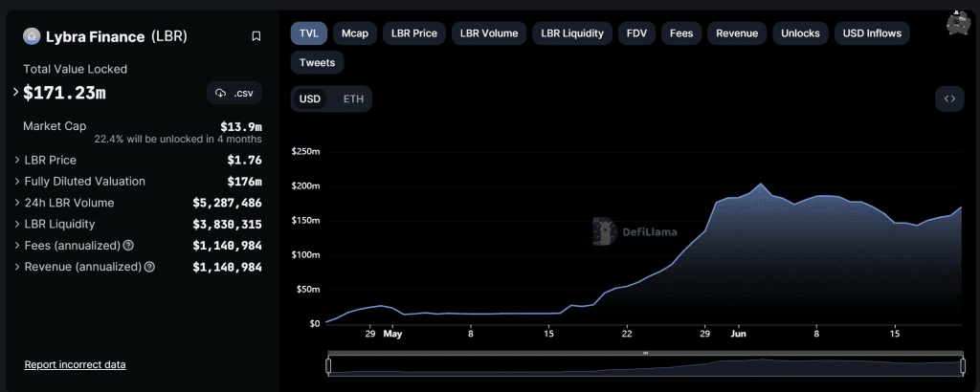Click the $1.76 LBR price value

244,161
